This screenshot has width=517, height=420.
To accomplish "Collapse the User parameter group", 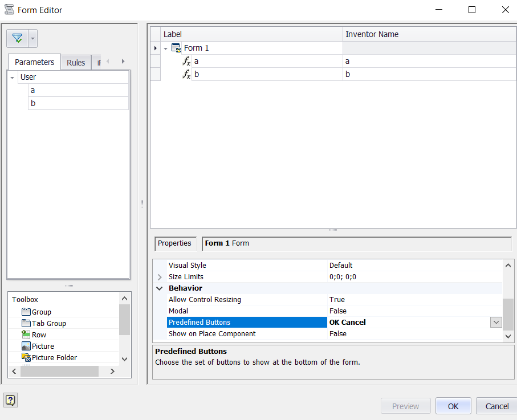I will pos(13,76).
